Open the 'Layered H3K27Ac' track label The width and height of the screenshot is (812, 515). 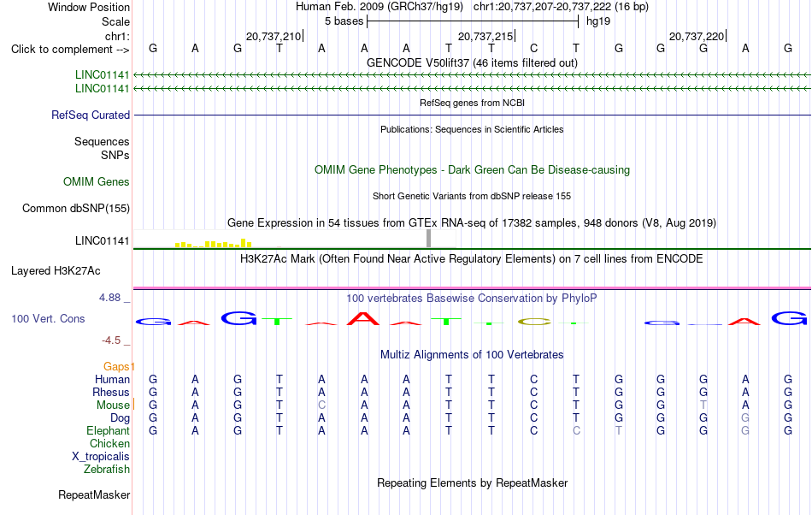(x=56, y=271)
